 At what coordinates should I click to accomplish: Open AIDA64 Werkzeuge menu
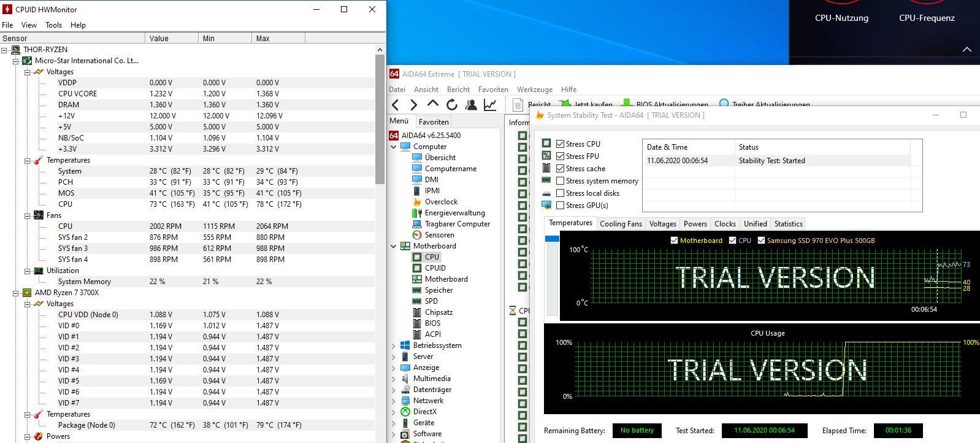535,90
